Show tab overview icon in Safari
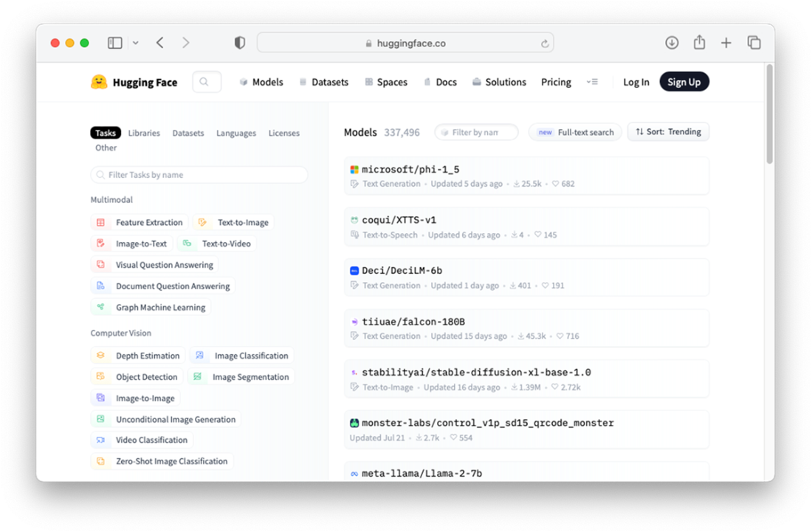 pos(754,43)
